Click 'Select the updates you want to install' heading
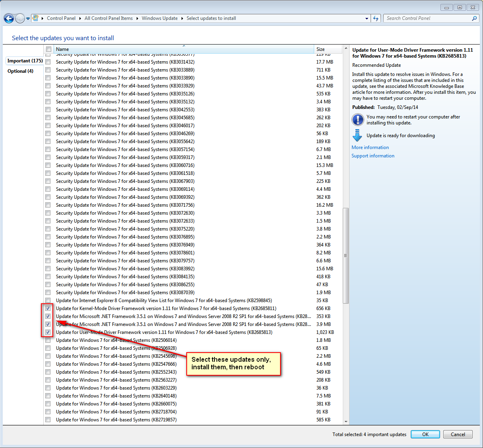Image resolution: width=483 pixels, height=448 pixels. (63, 38)
